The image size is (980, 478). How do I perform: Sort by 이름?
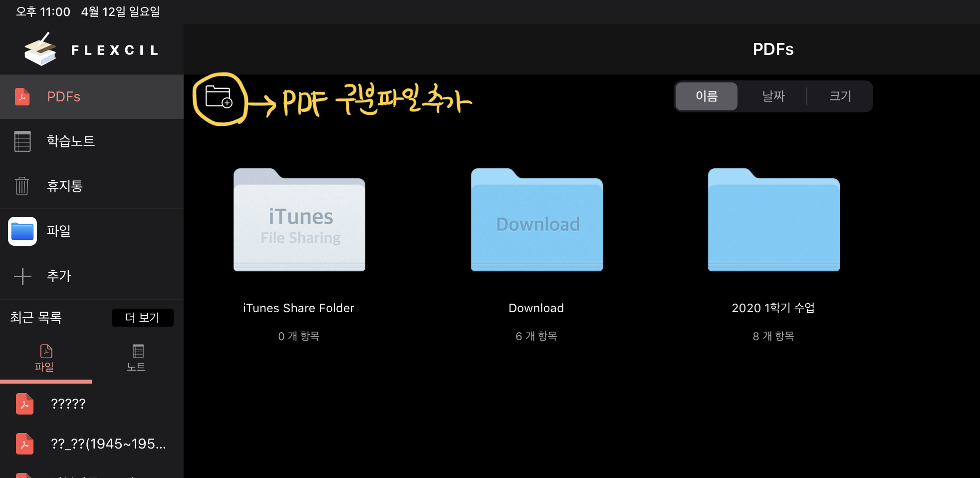click(707, 96)
